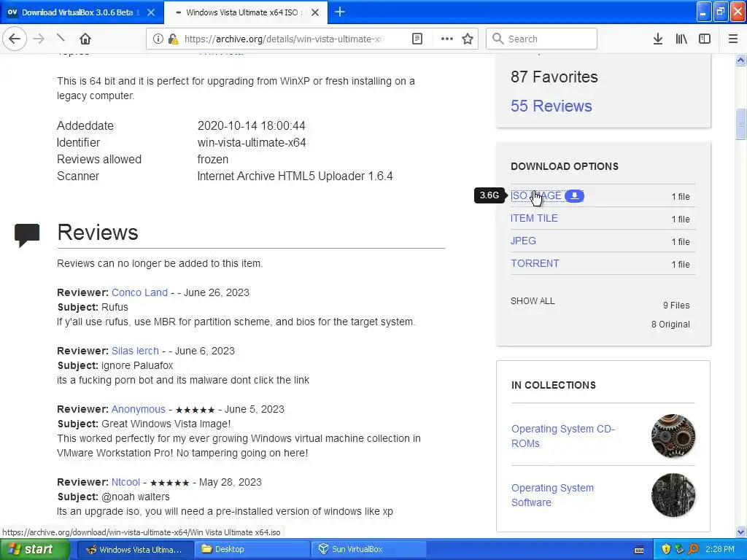Bookmark this page with the star
The height and width of the screenshot is (560, 747).
[x=468, y=39]
